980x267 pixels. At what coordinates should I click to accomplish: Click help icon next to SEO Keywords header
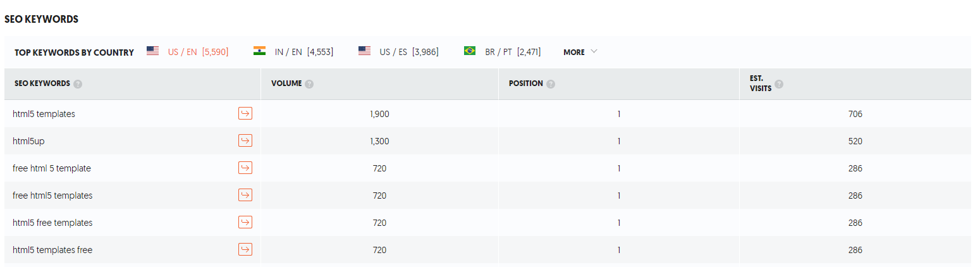pyautogui.click(x=78, y=84)
